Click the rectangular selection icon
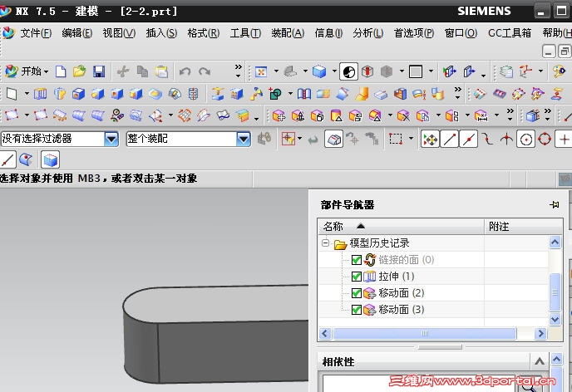 (x=396, y=139)
